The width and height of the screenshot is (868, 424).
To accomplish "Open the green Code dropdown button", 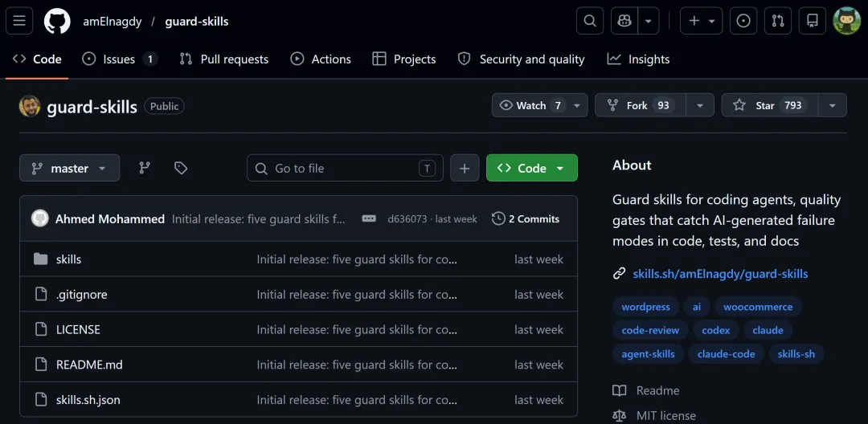I will click(x=532, y=168).
